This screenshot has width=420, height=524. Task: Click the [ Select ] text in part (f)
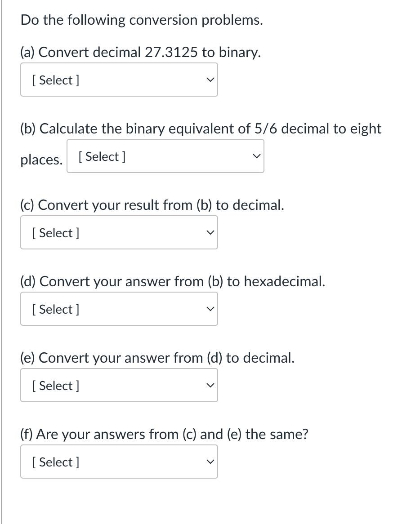(54, 462)
